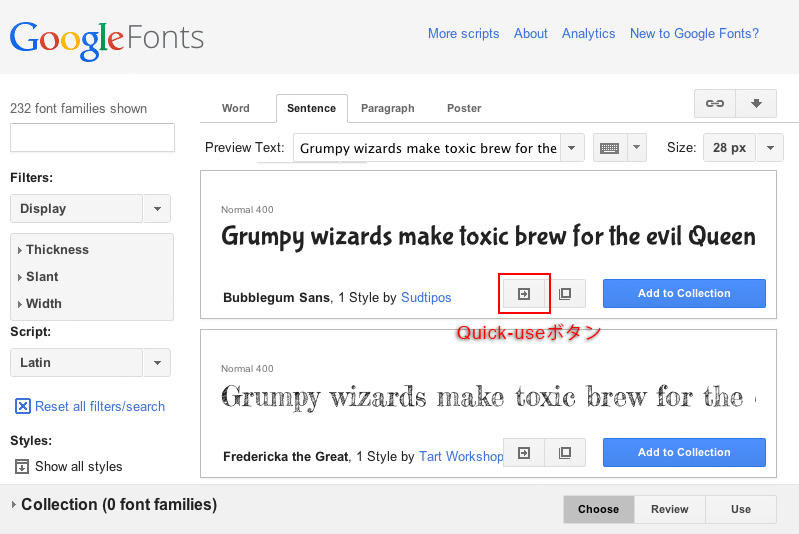The image size is (799, 534).
Task: Open the Latin script dropdown arrow
Action: (157, 363)
